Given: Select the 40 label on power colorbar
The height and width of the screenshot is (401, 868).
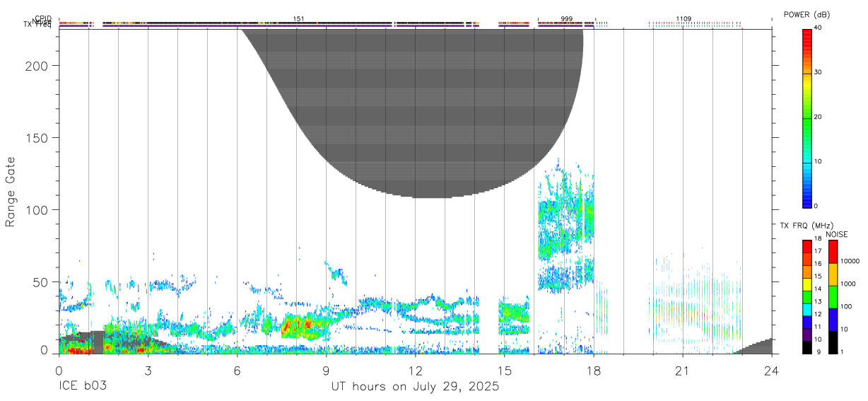Looking at the screenshot, I should click(819, 28).
